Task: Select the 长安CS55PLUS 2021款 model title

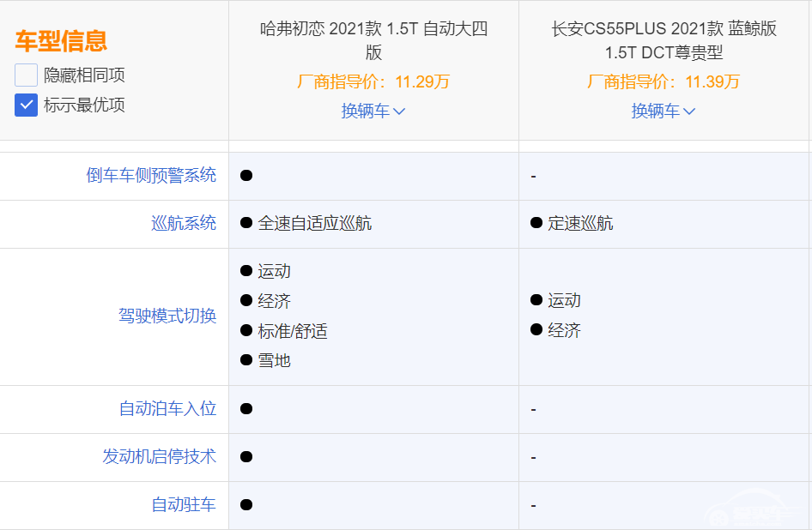Action: (x=664, y=40)
